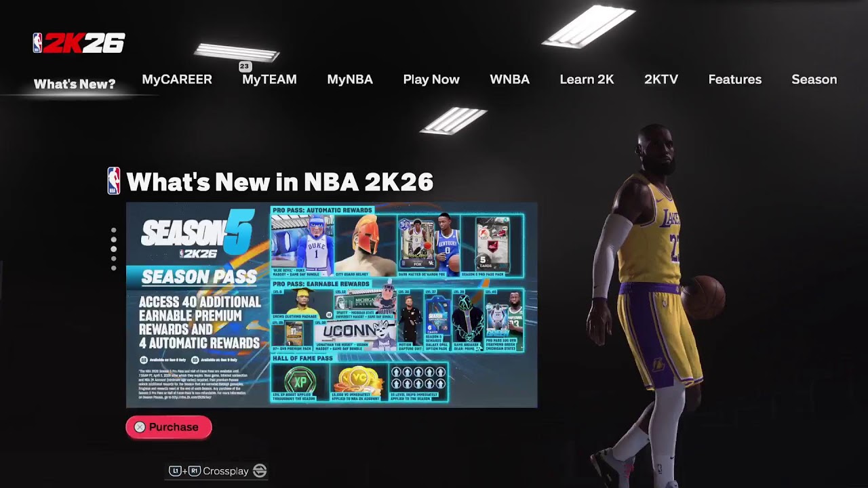Click the Hall of Fame Pass header
Screen dimensions: 868x488
[302, 357]
